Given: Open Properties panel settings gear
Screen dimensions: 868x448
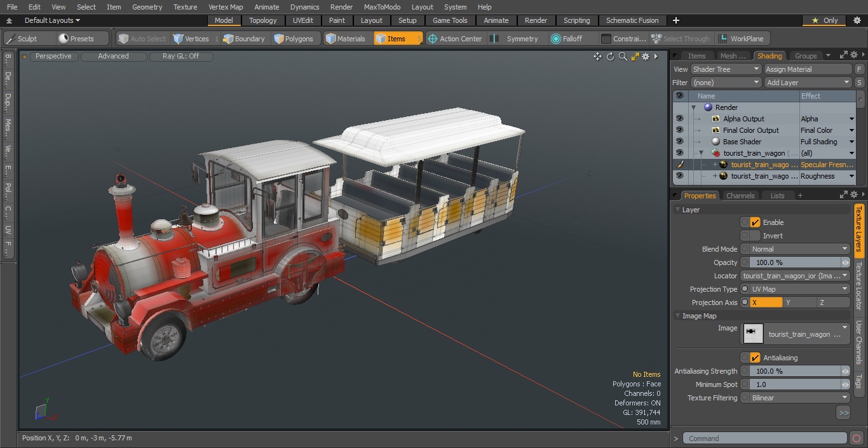Looking at the screenshot, I should coord(854,195).
